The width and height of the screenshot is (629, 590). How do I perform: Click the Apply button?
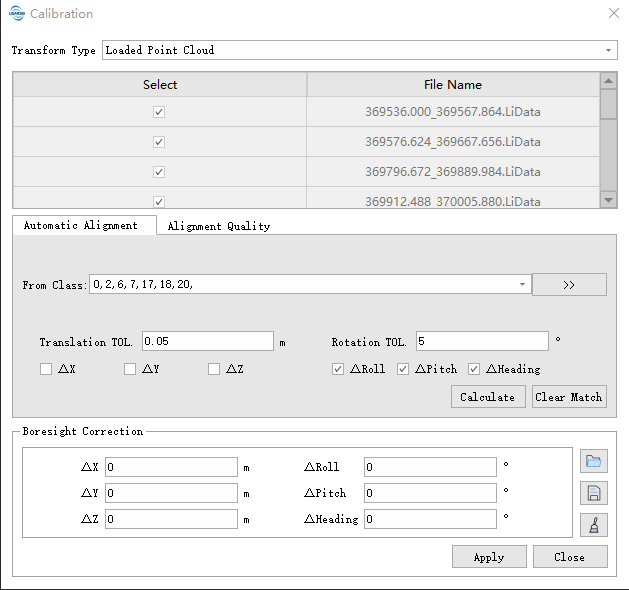coord(488,557)
